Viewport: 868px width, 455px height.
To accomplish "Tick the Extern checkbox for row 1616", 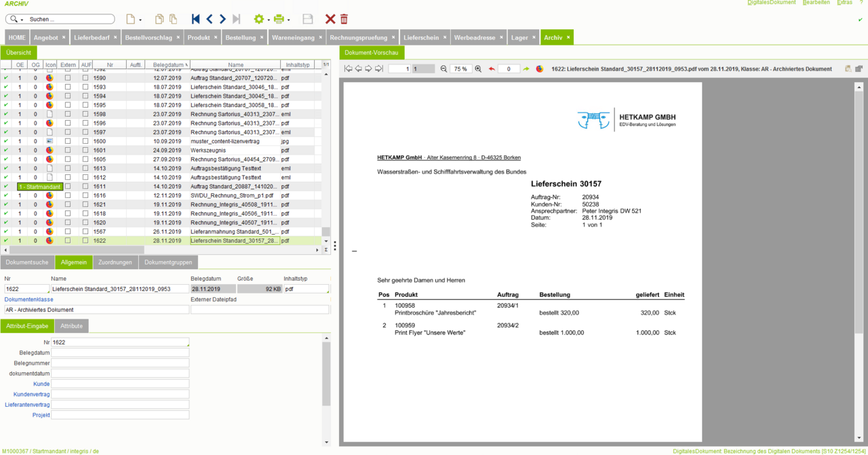I will click(x=68, y=195).
